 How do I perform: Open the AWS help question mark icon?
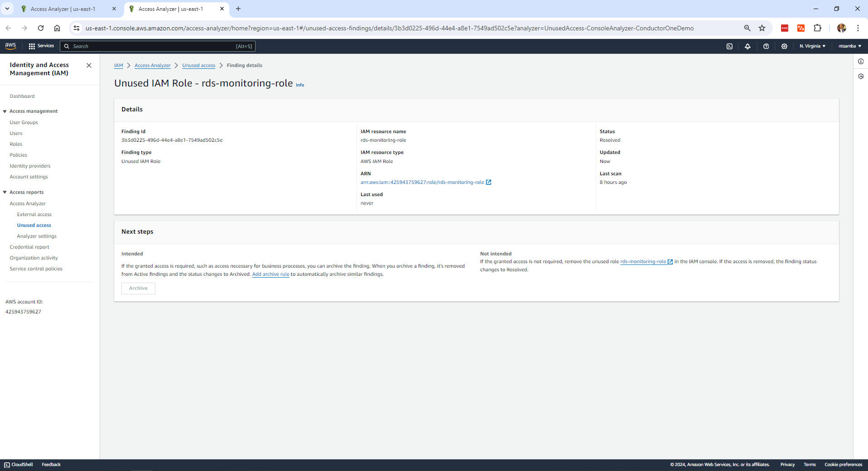click(x=766, y=46)
